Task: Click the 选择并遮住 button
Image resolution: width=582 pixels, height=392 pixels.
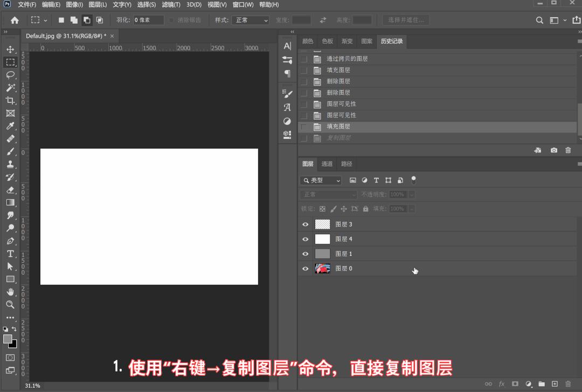Action: coord(405,20)
